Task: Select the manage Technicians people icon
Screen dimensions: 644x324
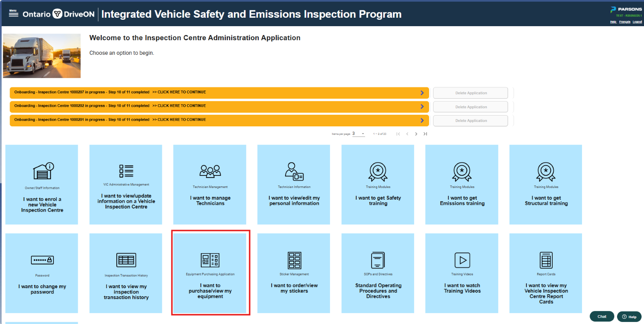Action: pos(210,171)
